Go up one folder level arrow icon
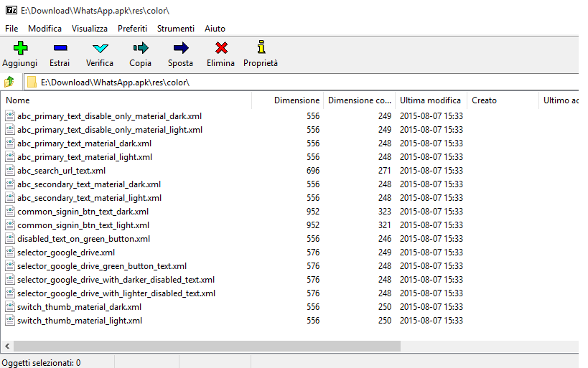This screenshot has height=368, width=588. pos(9,82)
